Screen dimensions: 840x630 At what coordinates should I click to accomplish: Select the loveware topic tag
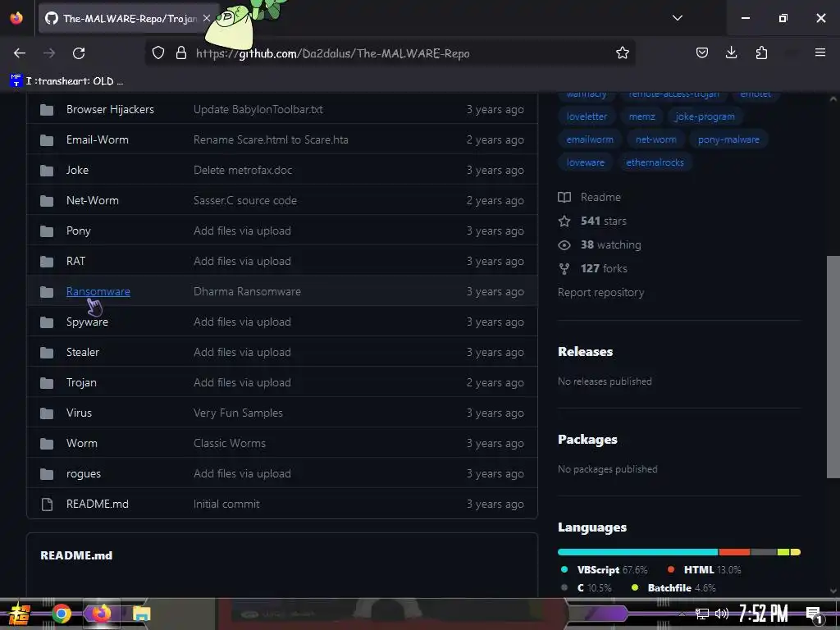(585, 162)
